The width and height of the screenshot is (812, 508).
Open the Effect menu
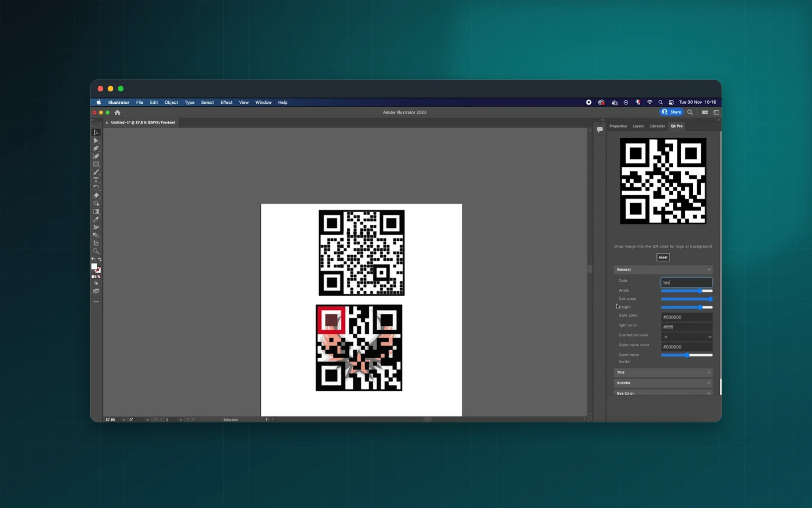click(226, 102)
